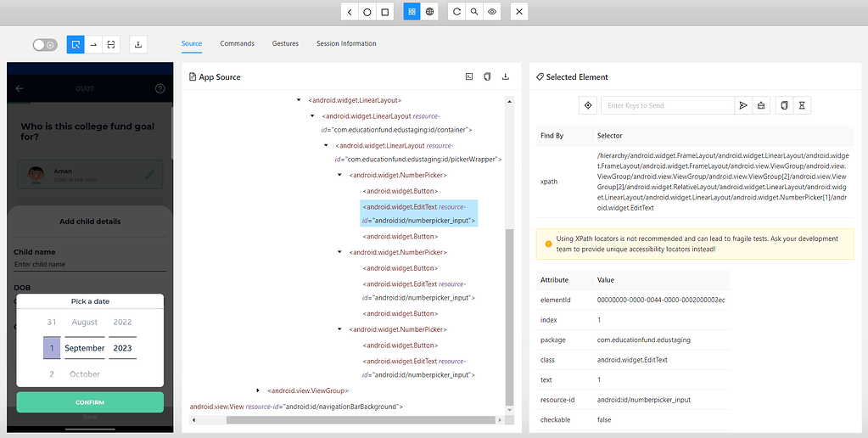Toggle the eye recording icon in toolbar
Screen dimensions: 868x438
click(x=492, y=12)
